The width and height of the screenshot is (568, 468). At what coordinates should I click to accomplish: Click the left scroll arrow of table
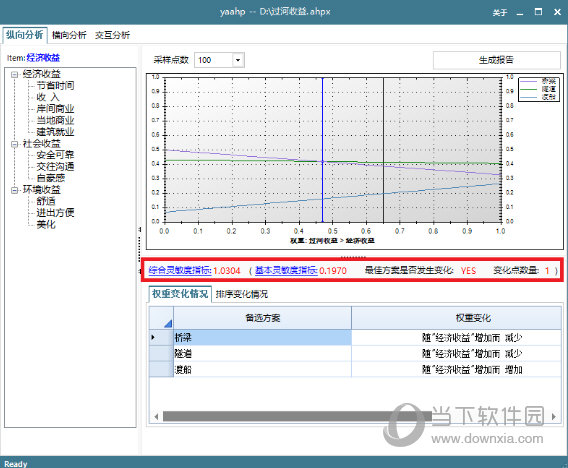tap(156, 417)
